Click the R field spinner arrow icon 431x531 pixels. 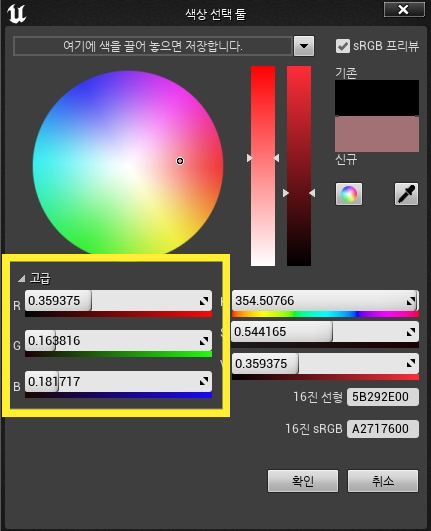pyautogui.click(x=203, y=301)
